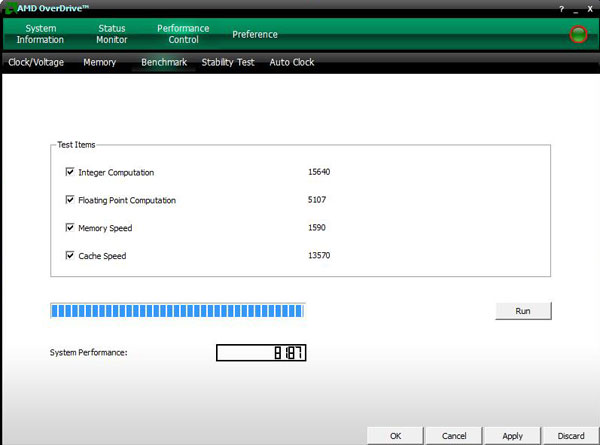The height and width of the screenshot is (445, 600).
Task: Click the blue benchmark progress bar
Action: [x=178, y=311]
